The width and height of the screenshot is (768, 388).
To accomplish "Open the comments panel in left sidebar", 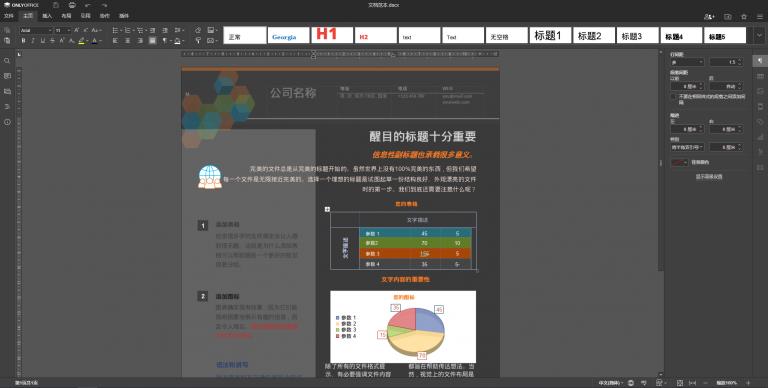I will pyautogui.click(x=7, y=76).
